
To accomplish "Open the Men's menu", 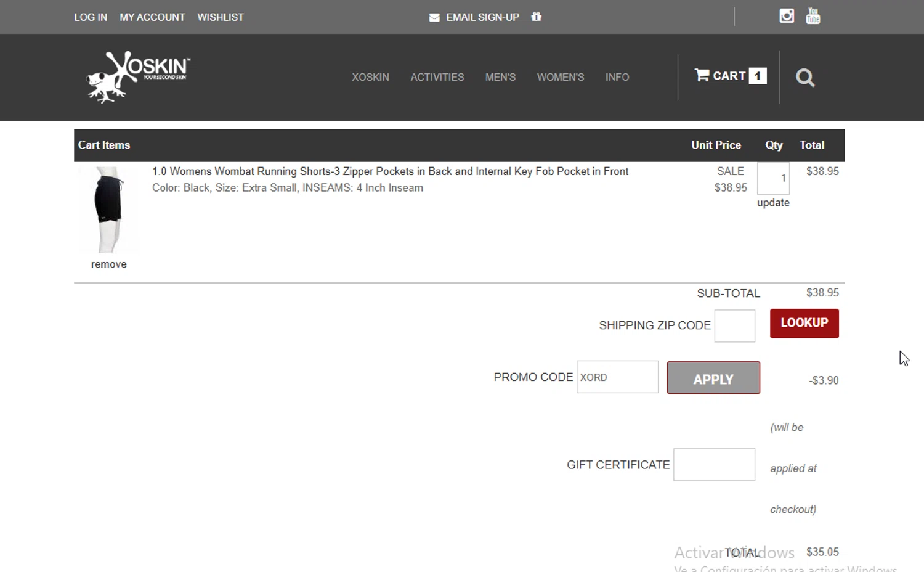I will (500, 77).
